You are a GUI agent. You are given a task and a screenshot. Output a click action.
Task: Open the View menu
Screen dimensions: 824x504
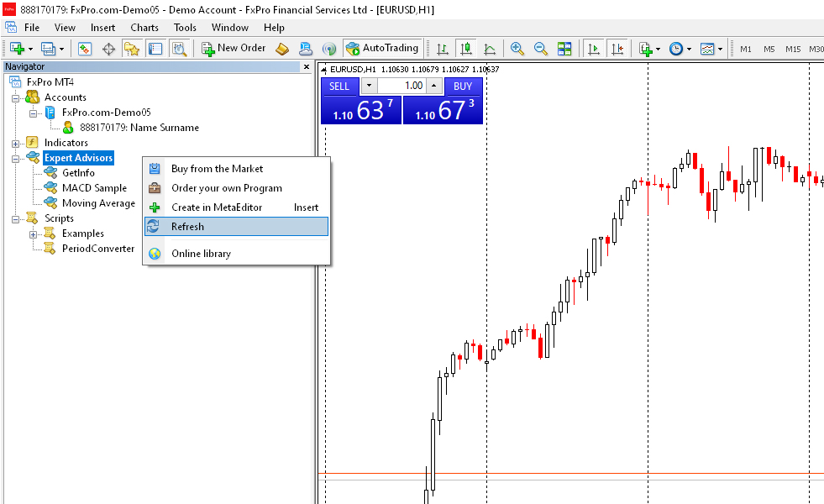coord(65,28)
